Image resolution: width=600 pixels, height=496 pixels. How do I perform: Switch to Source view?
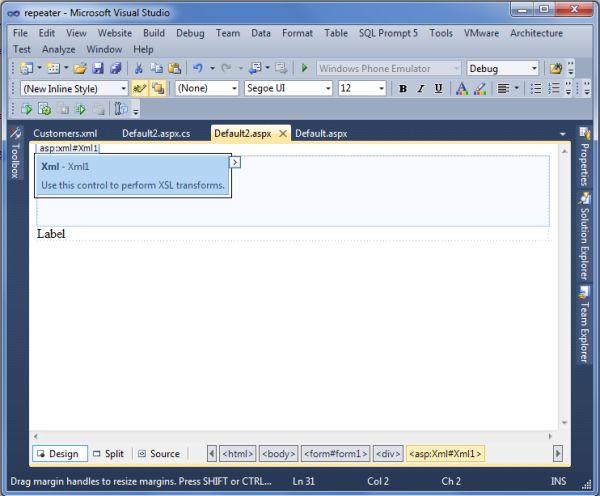tap(159, 454)
